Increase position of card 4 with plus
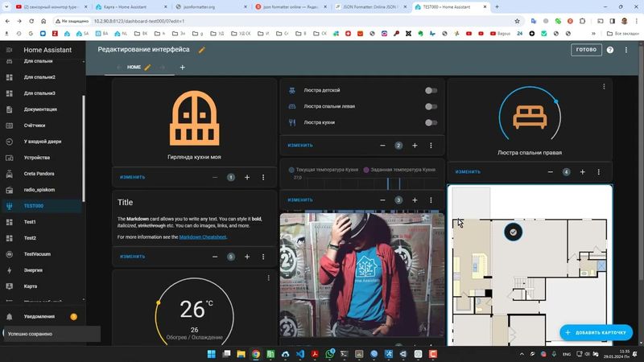Image resolution: width=644 pixels, height=362 pixels. pyautogui.click(x=582, y=172)
